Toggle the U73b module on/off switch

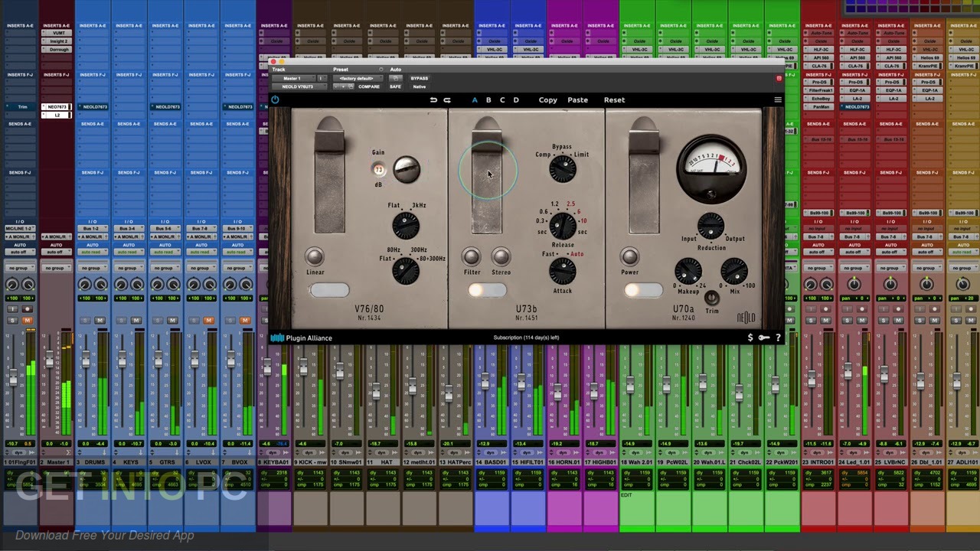pyautogui.click(x=487, y=290)
